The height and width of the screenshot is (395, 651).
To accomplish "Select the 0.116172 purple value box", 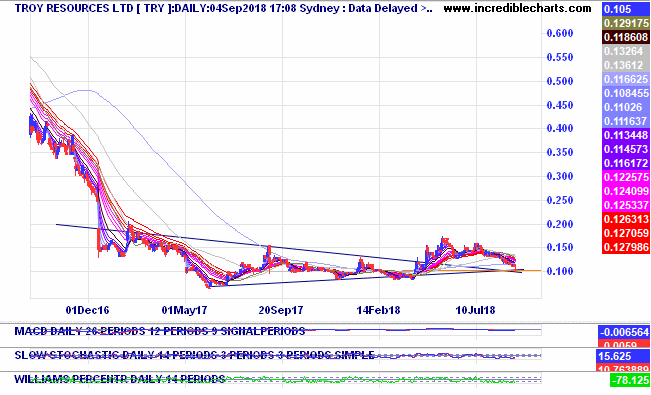I will [x=626, y=163].
